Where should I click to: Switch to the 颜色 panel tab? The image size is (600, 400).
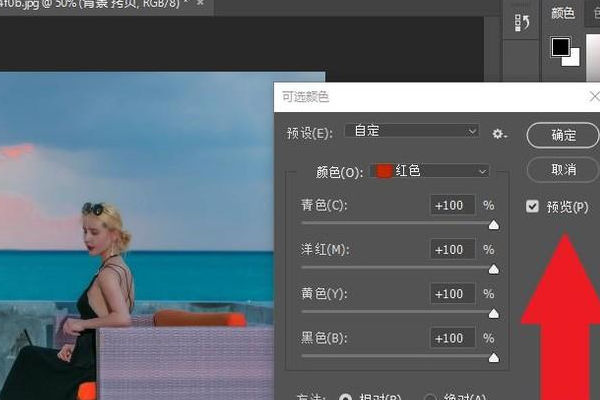pyautogui.click(x=563, y=13)
